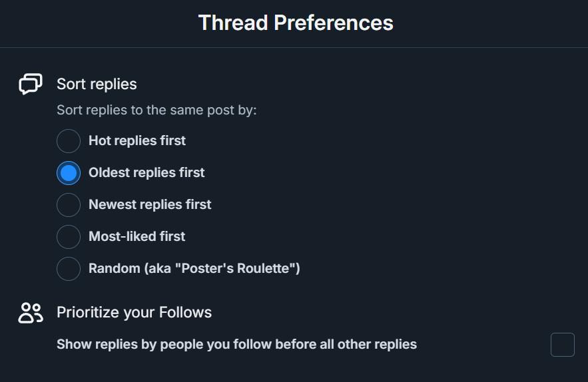Click 'Show replies by people you follow' description

pos(236,344)
